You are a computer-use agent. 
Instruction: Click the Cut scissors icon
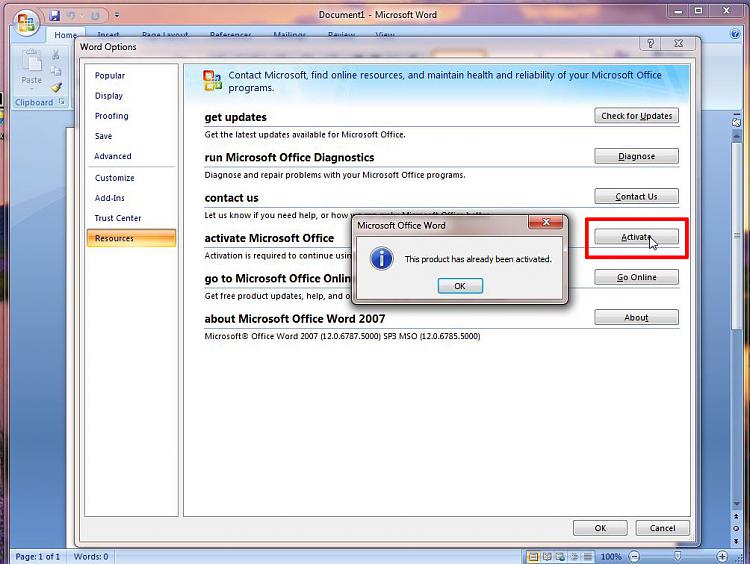pos(56,55)
